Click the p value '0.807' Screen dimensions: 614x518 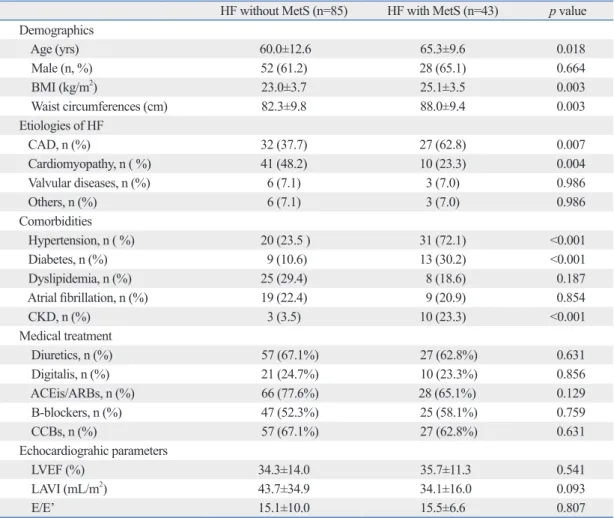coord(571,508)
